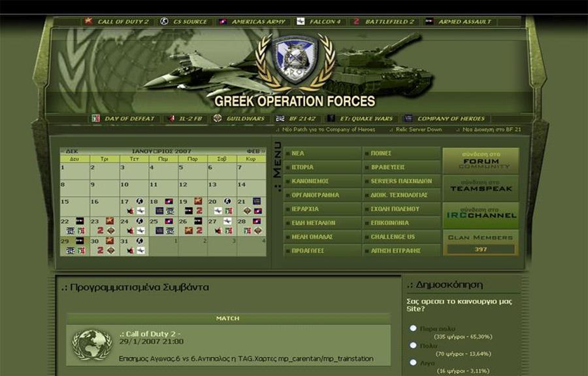Click the Greek Operation Forces shield logo
Screen dimensions: 588x376
coord(295,60)
